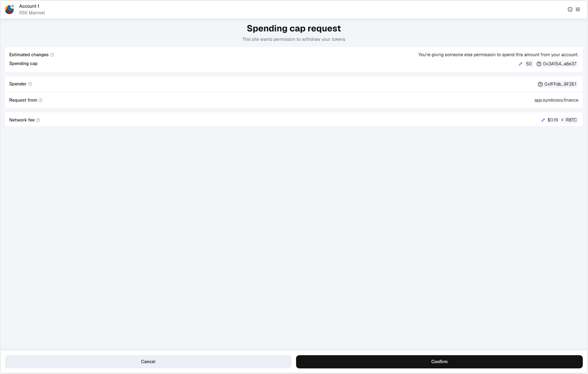Select the spender address 0xfFFdb...9F2E1
588x374 pixels.
click(x=560, y=84)
